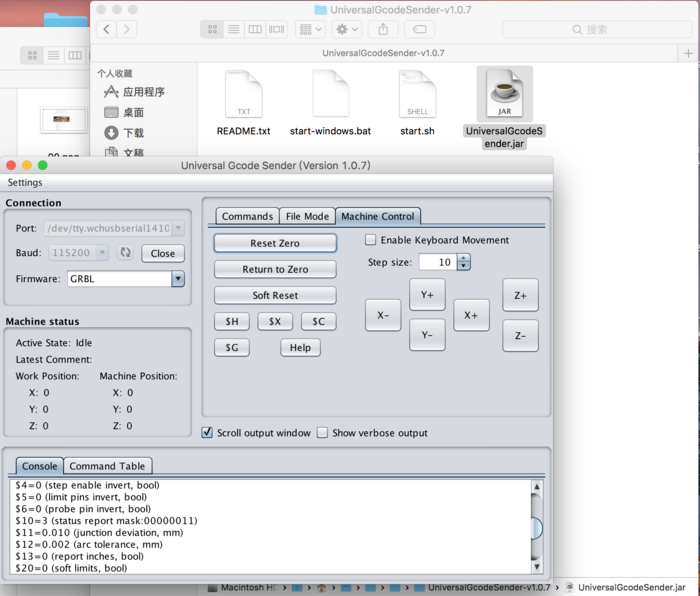
Task: Jog with the X- button
Action: point(383,315)
